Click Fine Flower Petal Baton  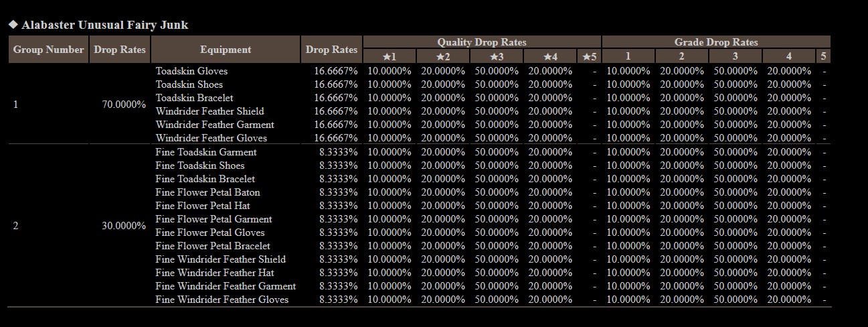pos(208,192)
